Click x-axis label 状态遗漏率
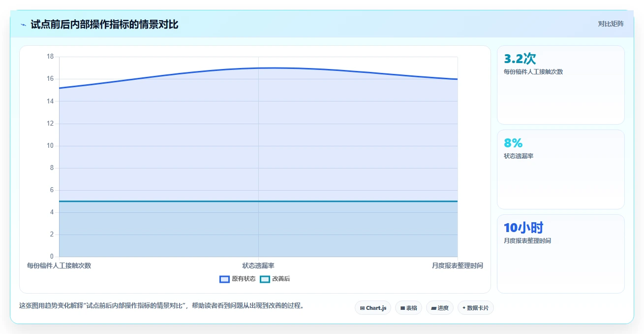 click(258, 266)
